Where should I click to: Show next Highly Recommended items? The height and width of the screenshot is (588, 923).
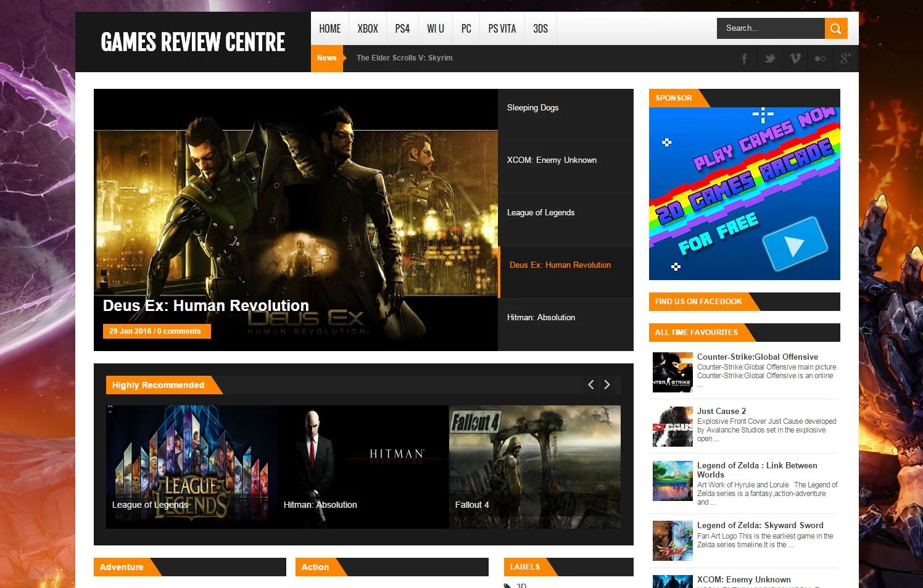coord(607,385)
